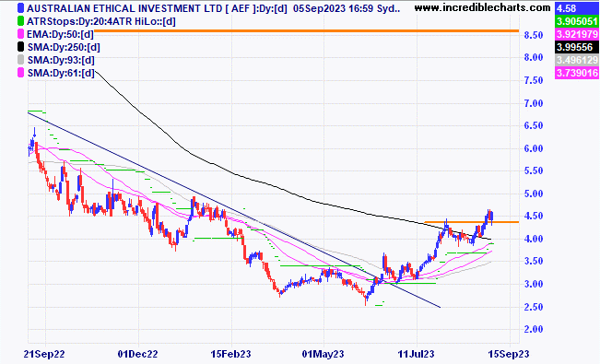The image size is (600, 364).
Task: Click the short orange line near 4.40
Action: tap(472, 222)
